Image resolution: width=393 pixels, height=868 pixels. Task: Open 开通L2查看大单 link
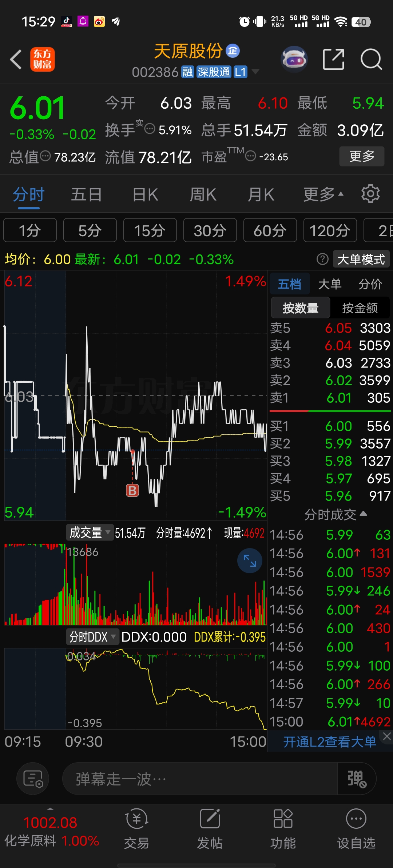click(329, 742)
